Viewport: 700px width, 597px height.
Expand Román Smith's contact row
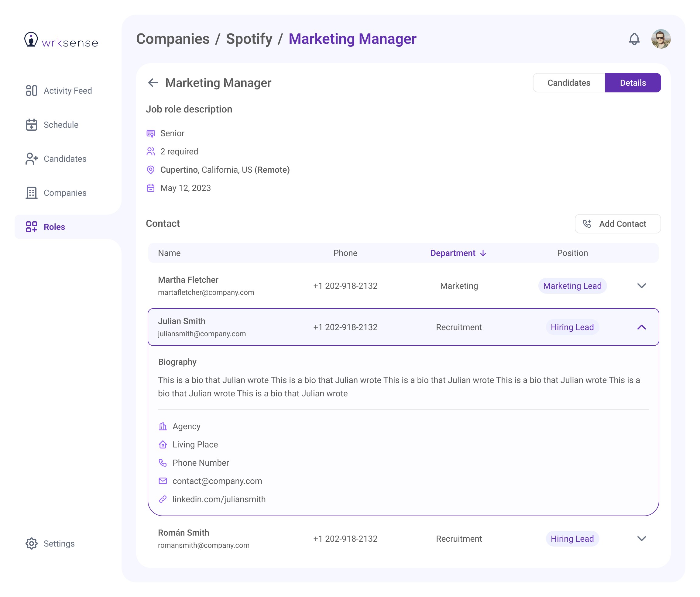tap(641, 539)
